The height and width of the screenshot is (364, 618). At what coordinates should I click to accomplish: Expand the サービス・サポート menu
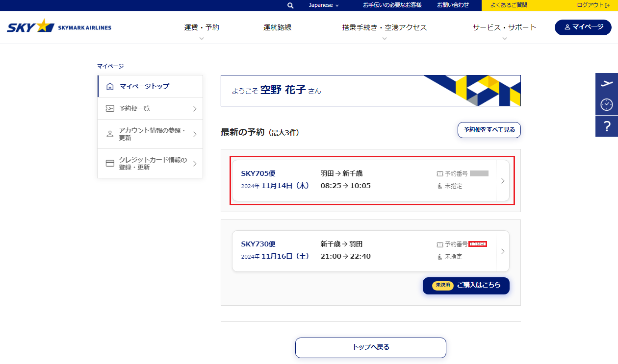504,28
